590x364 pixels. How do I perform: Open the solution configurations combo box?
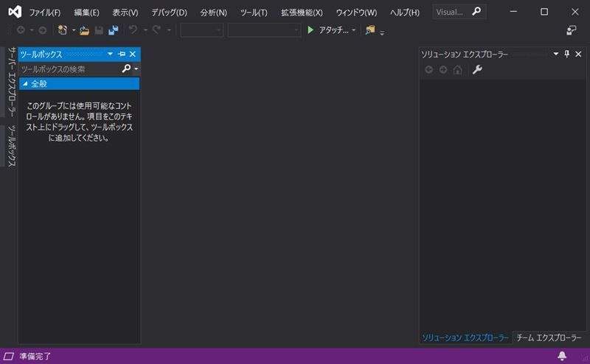[201, 30]
